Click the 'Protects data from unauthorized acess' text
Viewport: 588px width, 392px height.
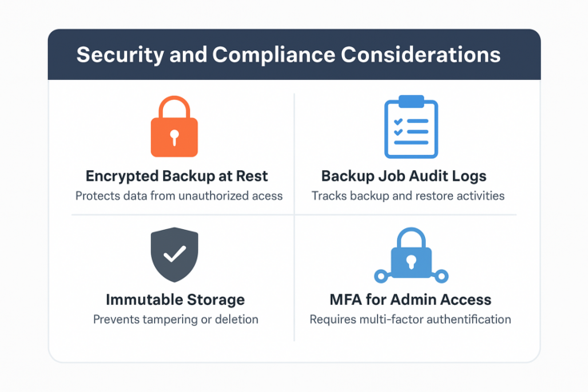point(179,196)
